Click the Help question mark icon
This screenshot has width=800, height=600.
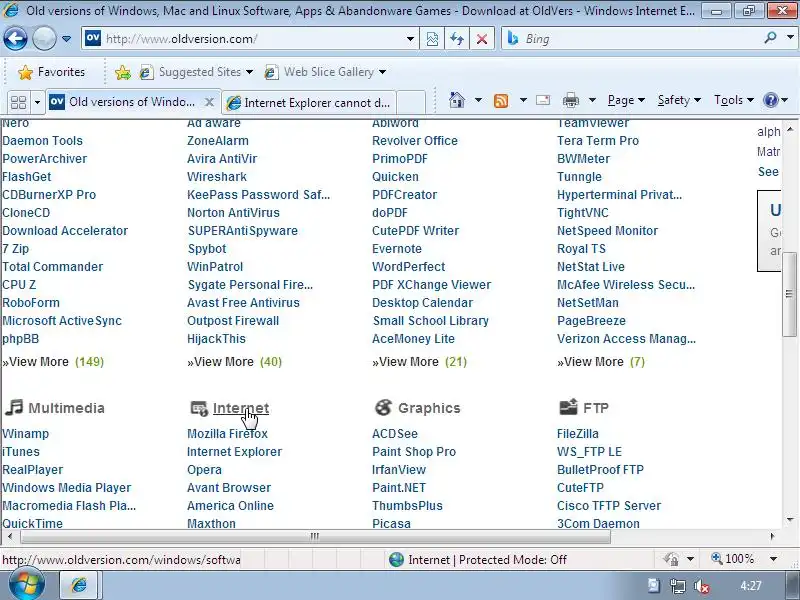pos(770,100)
